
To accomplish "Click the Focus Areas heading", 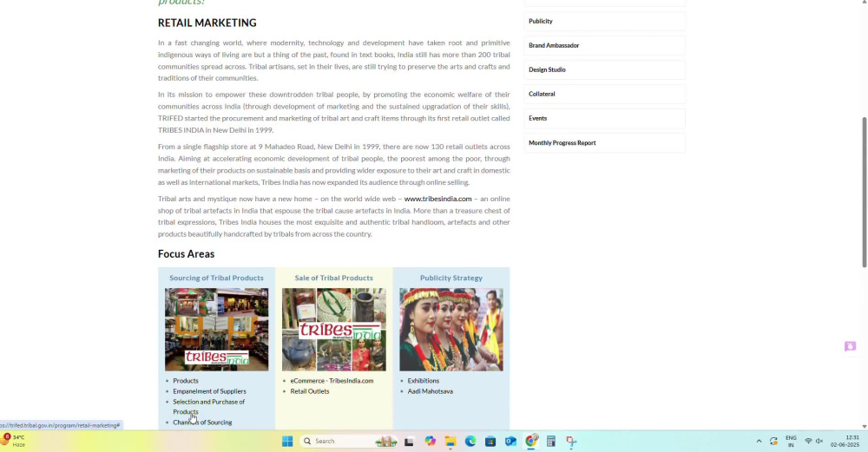I will coord(186,254).
